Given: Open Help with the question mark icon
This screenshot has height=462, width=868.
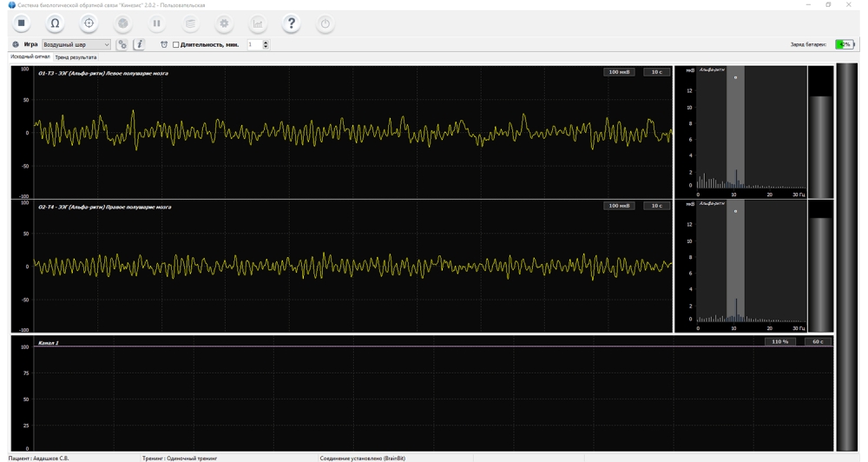Looking at the screenshot, I should [x=291, y=23].
